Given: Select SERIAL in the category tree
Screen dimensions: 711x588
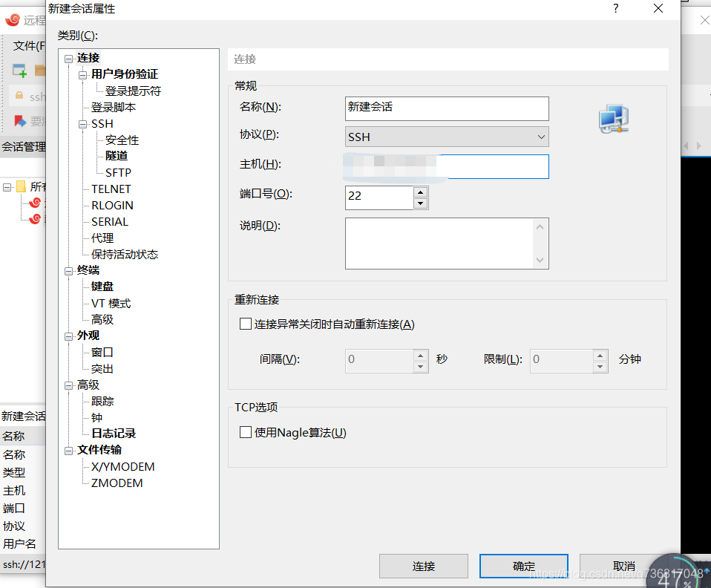Looking at the screenshot, I should [x=110, y=221].
